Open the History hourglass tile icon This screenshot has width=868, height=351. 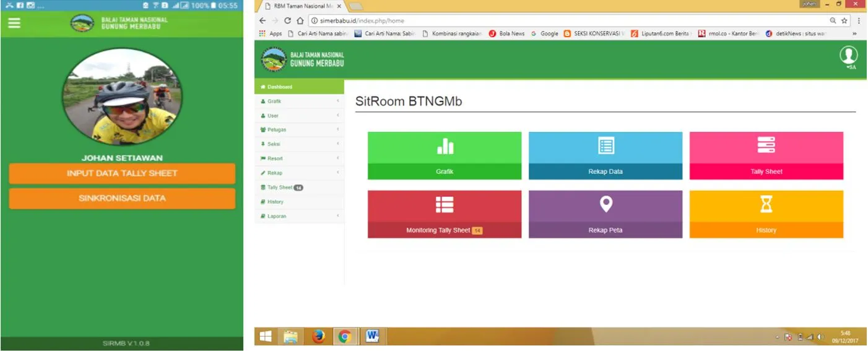pyautogui.click(x=766, y=204)
